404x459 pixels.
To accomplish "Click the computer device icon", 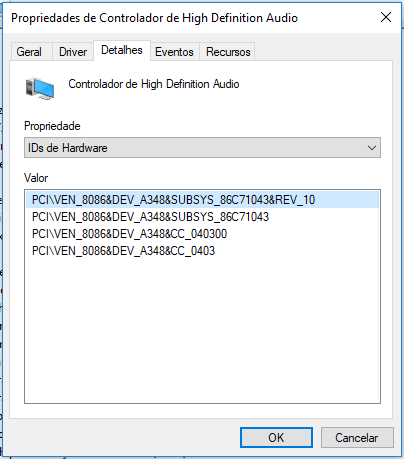I will [40, 88].
